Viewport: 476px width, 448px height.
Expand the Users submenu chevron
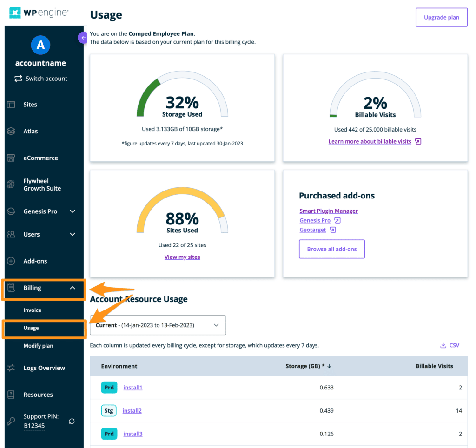tap(73, 235)
